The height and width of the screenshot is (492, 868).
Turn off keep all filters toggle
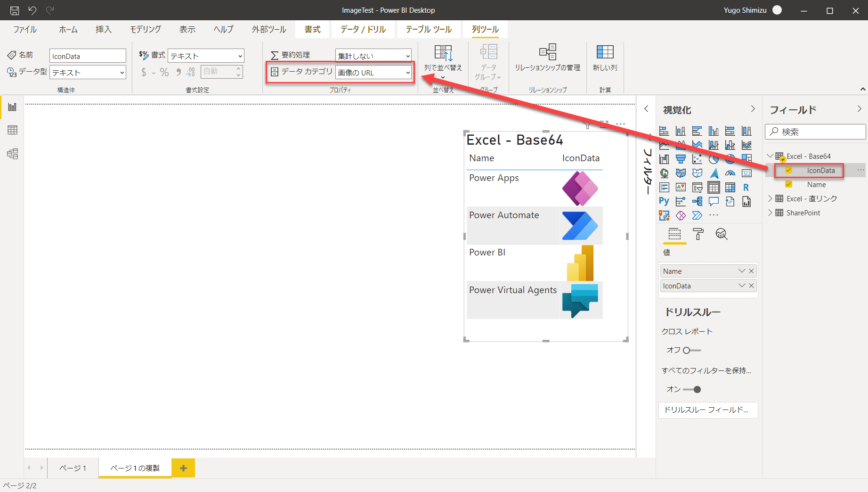point(692,389)
